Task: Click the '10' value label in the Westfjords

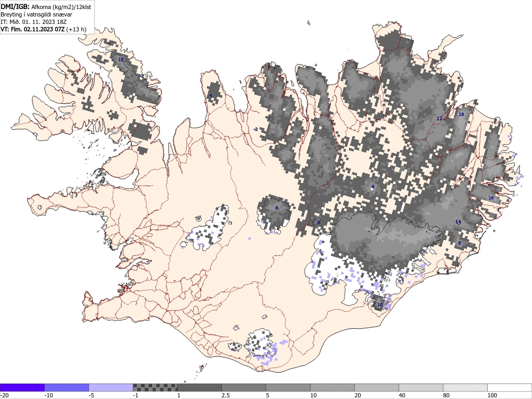Action: [121, 60]
